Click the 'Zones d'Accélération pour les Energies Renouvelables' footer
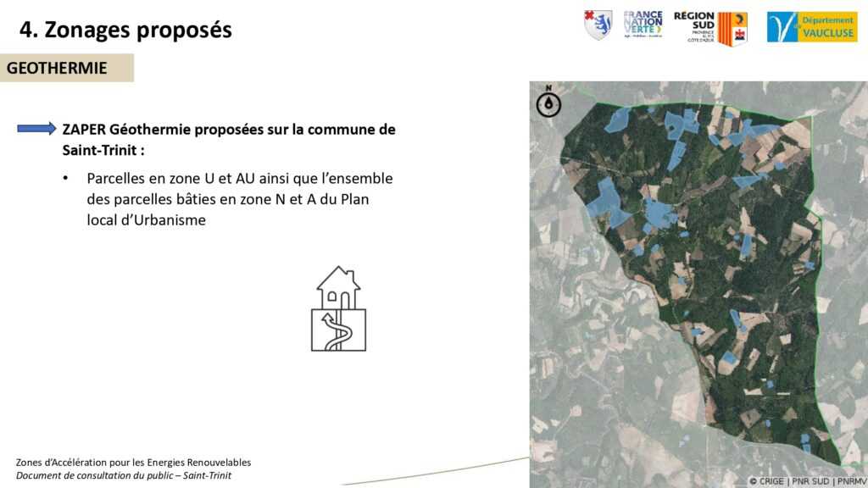 pos(133,463)
